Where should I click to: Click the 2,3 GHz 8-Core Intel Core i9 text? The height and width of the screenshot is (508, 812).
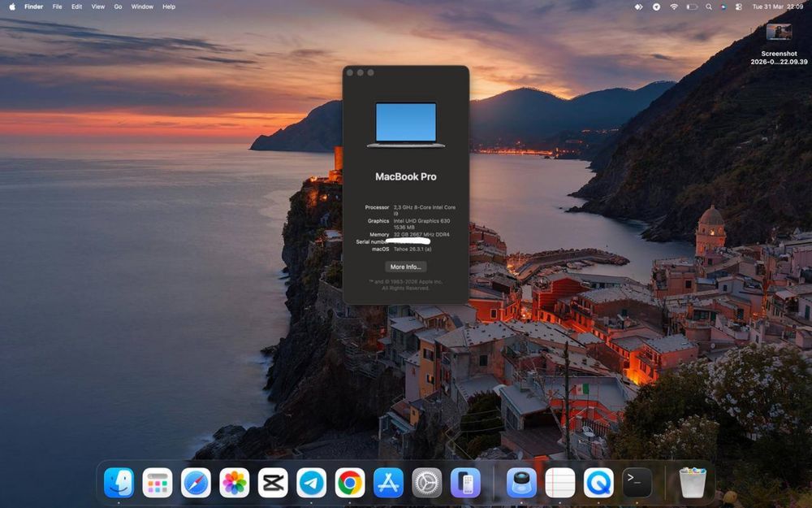tap(424, 210)
